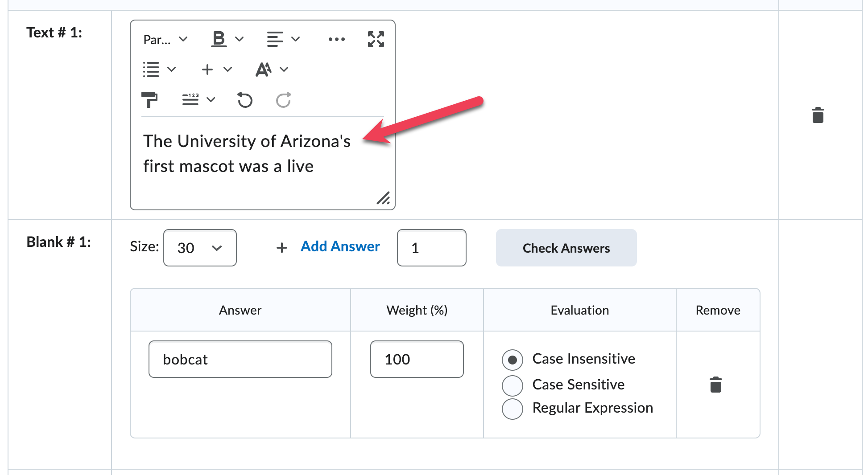The image size is (868, 475).
Task: Click the Insert plus icon in editor
Action: coord(207,70)
